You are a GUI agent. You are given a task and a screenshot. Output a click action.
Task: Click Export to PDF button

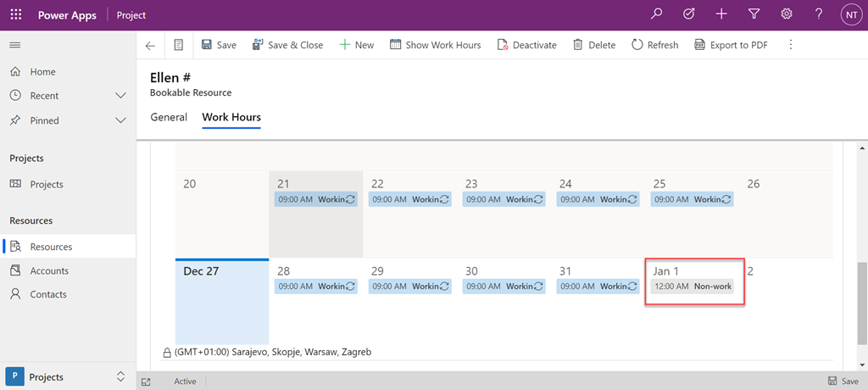731,45
